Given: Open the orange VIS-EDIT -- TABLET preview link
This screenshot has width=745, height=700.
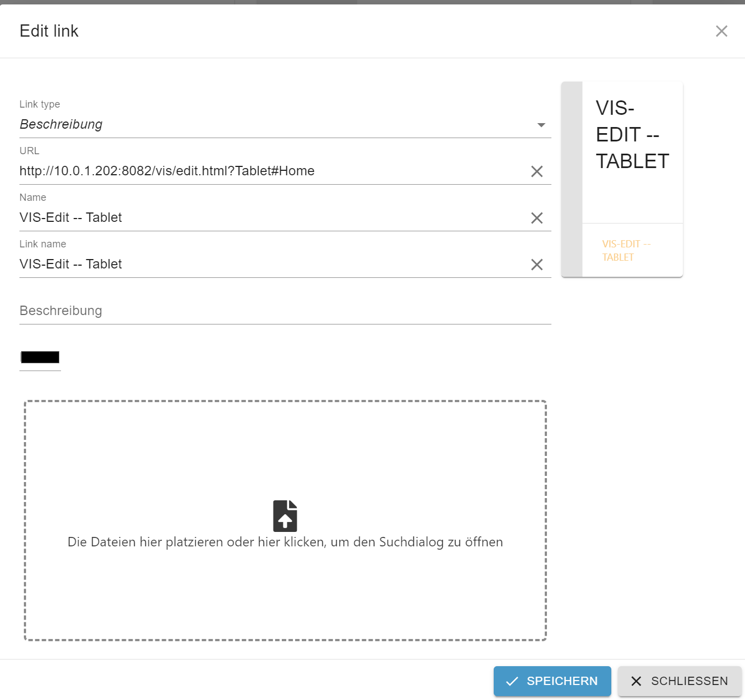Looking at the screenshot, I should tap(626, 251).
